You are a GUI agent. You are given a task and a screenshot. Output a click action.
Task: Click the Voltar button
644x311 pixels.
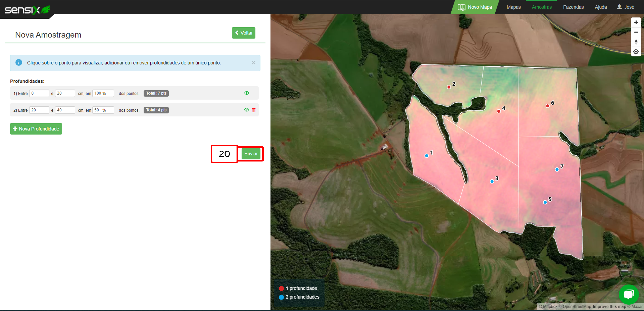[x=244, y=33]
